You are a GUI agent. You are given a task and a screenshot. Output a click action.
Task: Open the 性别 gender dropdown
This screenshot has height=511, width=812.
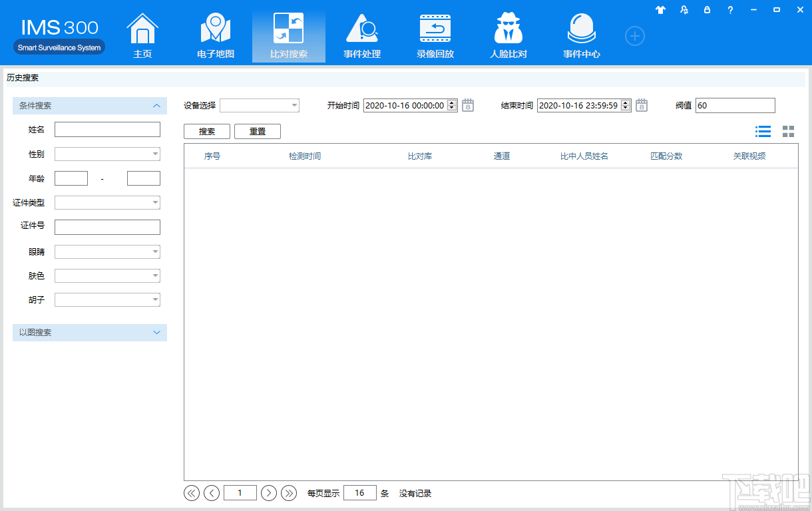pyautogui.click(x=154, y=154)
